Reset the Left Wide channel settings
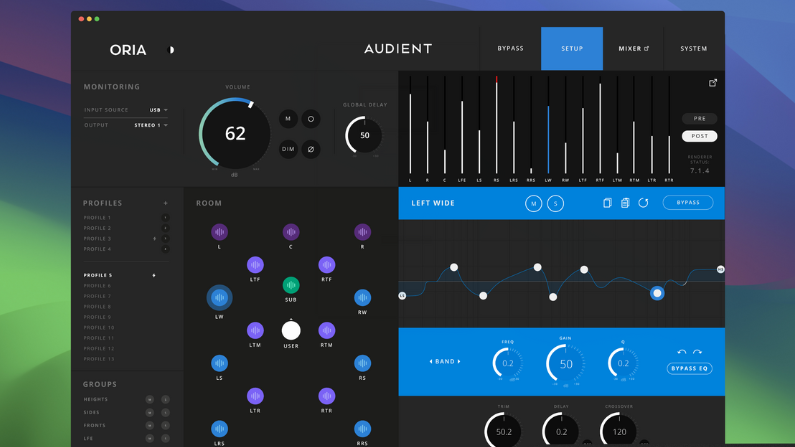The image size is (795, 447). (x=643, y=203)
